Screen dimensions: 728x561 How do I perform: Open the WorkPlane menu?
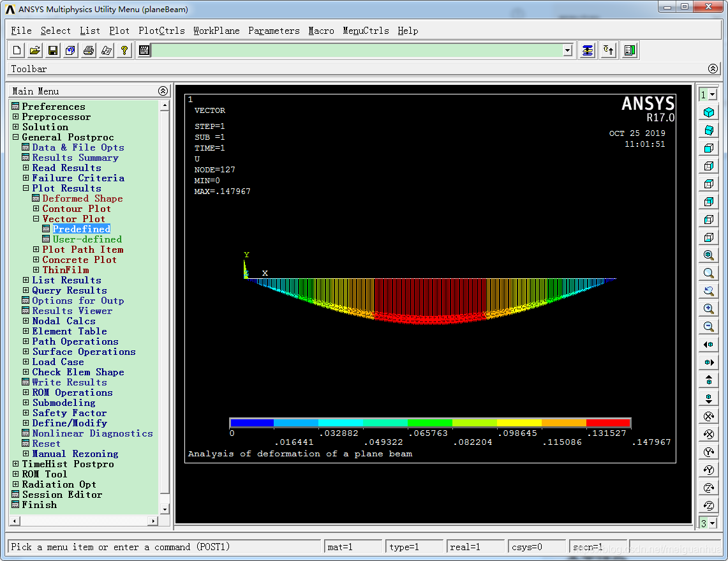tap(216, 31)
